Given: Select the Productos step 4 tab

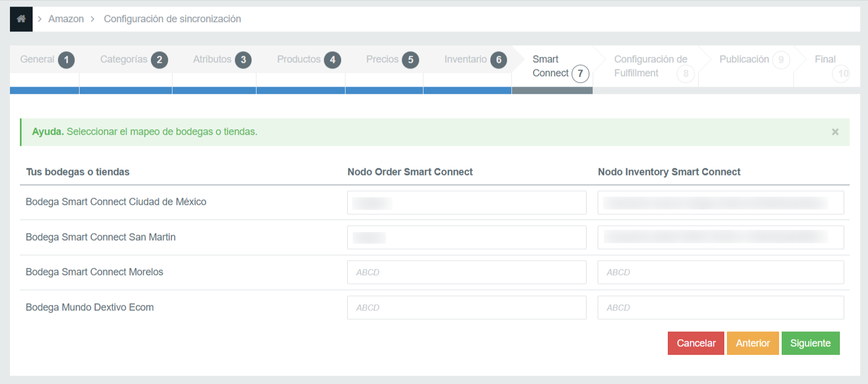Looking at the screenshot, I should click(x=308, y=60).
